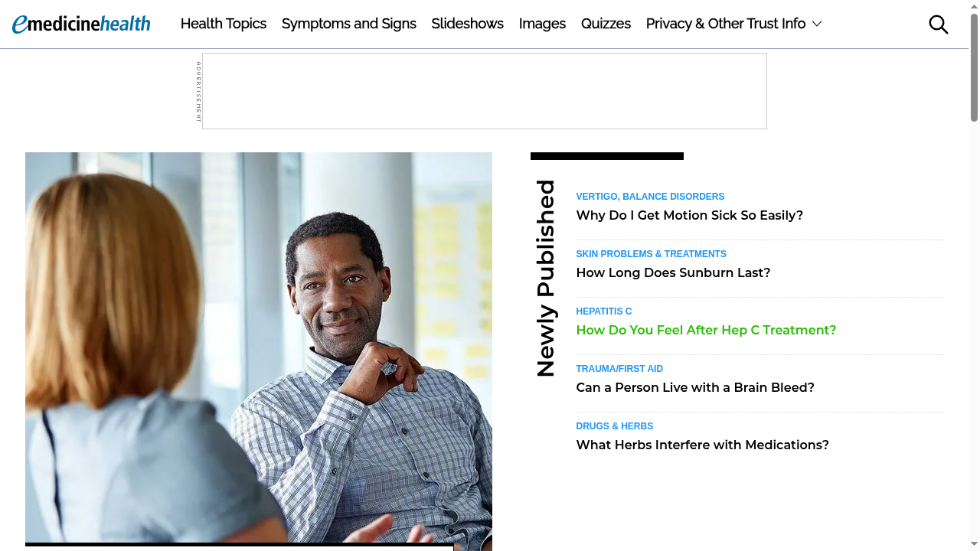Read Why Do I Get Motion Sick article
Screen dimensions: 980x551
[689, 216]
